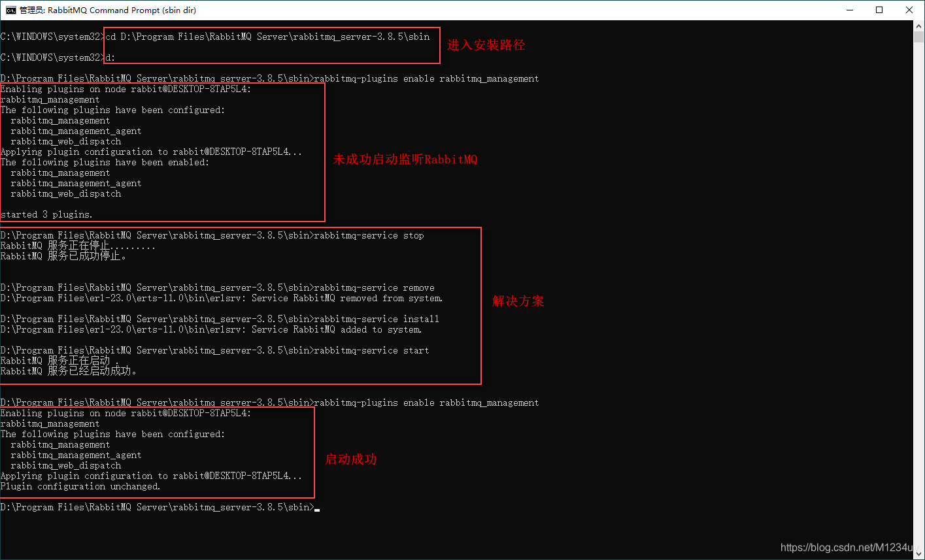This screenshot has width=925, height=560.
Task: Click the 'started 3 plugins.' line
Action: [x=46, y=214]
